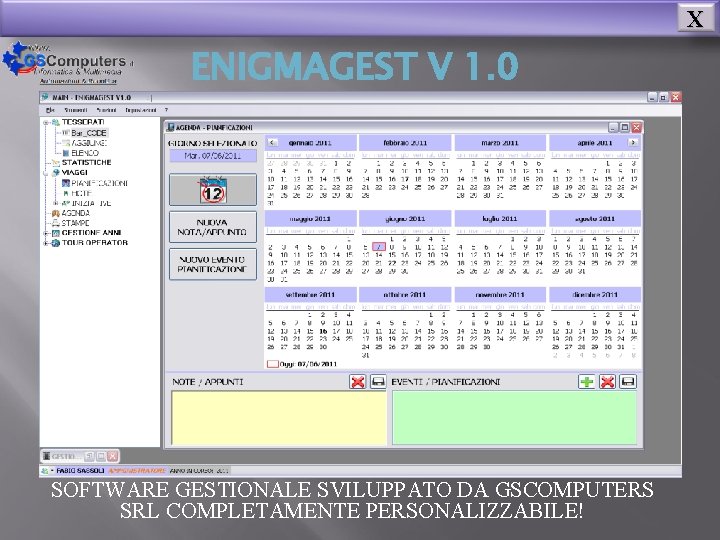
Task: Restore the minimized GESTIO... window
Action: coord(90,456)
